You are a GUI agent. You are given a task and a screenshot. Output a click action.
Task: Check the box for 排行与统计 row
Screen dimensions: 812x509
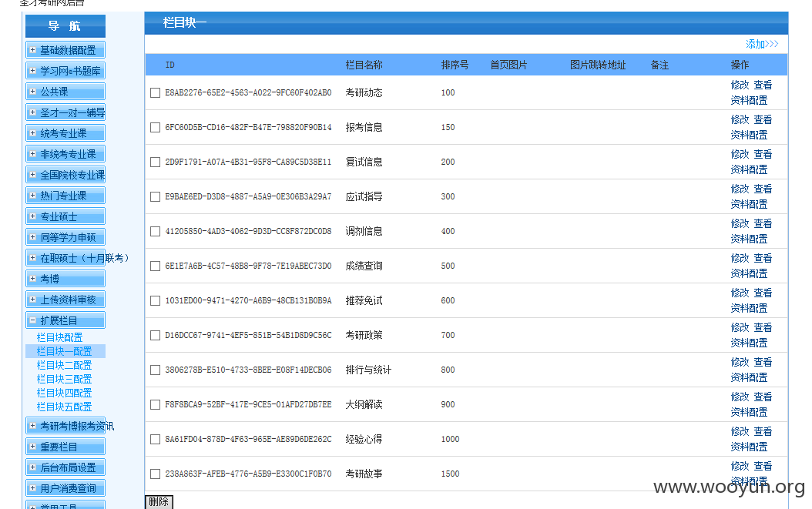click(155, 370)
